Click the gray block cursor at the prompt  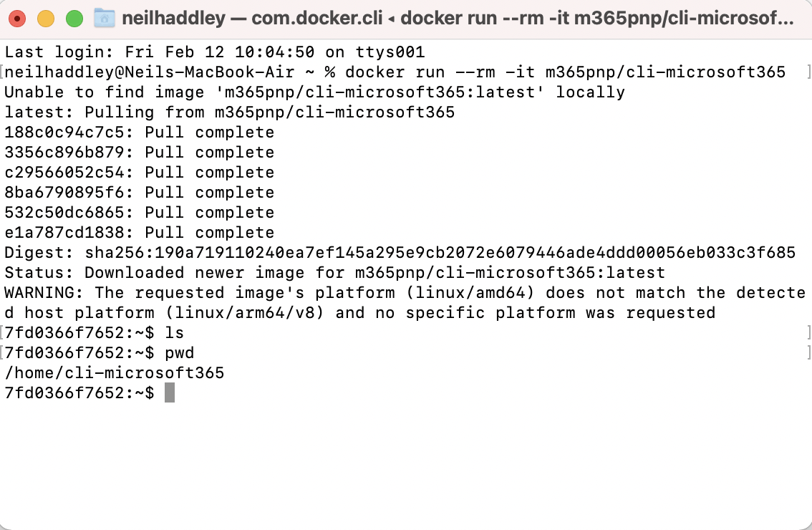170,393
